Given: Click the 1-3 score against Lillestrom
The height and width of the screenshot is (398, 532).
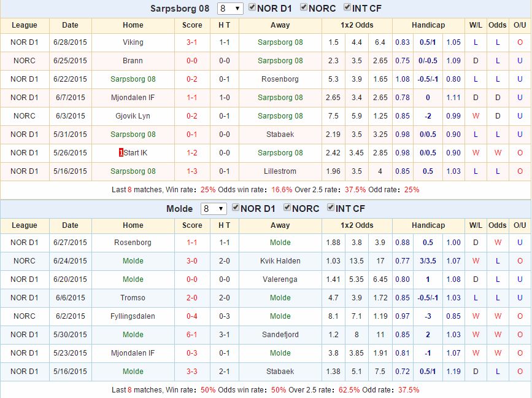Looking at the screenshot, I should pos(191,171).
